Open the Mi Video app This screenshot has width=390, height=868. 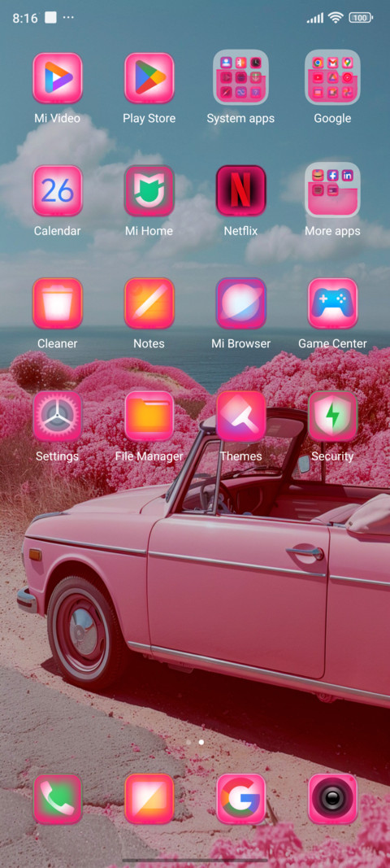pos(58,77)
